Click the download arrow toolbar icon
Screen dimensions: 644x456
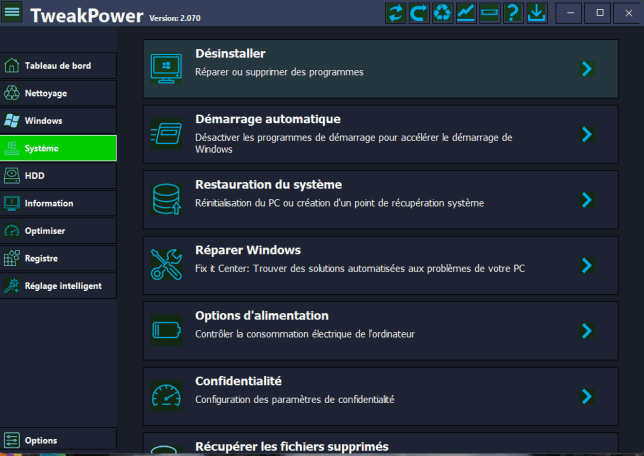tap(537, 13)
